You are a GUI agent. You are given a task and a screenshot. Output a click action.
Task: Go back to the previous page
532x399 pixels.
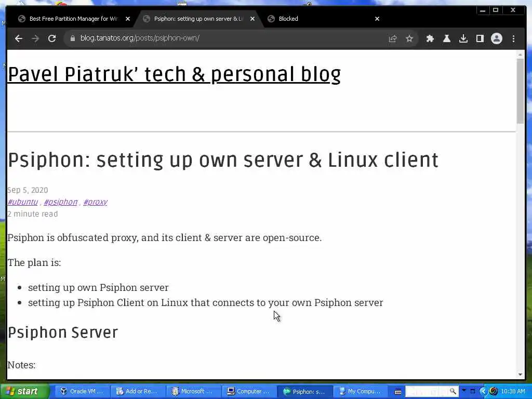click(19, 38)
